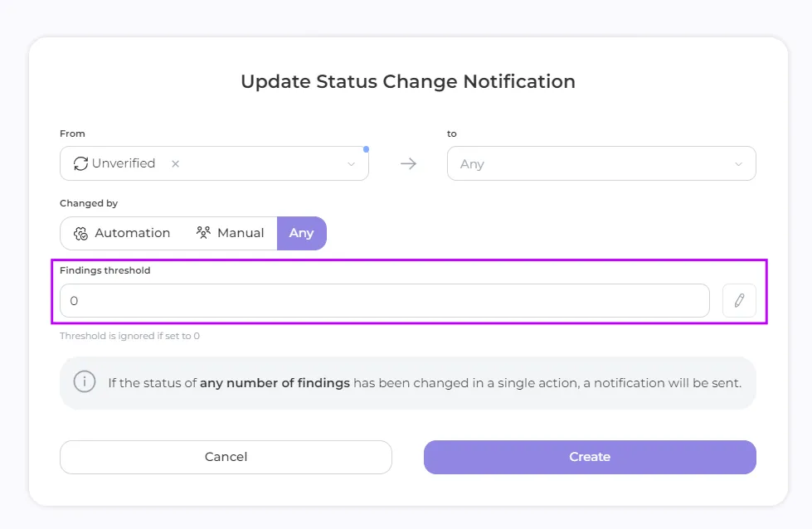Image resolution: width=812 pixels, height=529 pixels.
Task: Click the chevron in the 'to' dropdown
Action: [738, 164]
